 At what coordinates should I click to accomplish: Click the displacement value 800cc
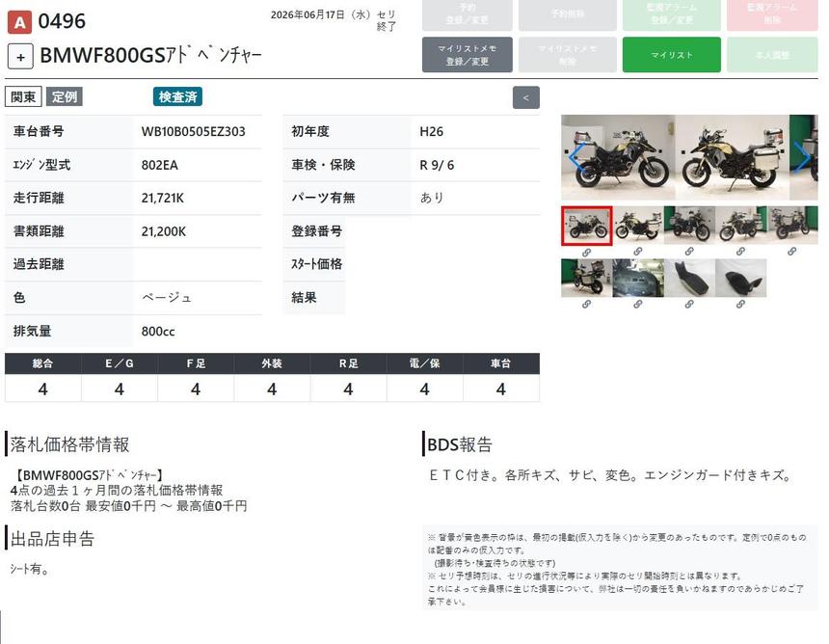(x=158, y=332)
